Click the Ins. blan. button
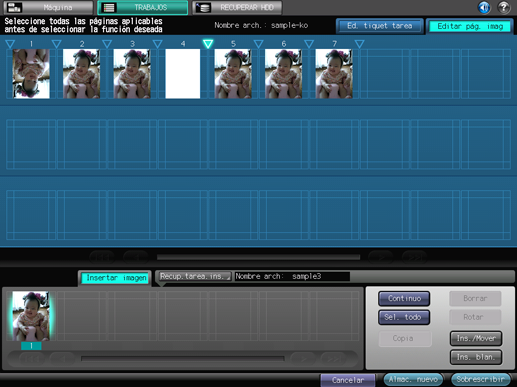Viewport: 517px width, 387px height. pyautogui.click(x=476, y=357)
